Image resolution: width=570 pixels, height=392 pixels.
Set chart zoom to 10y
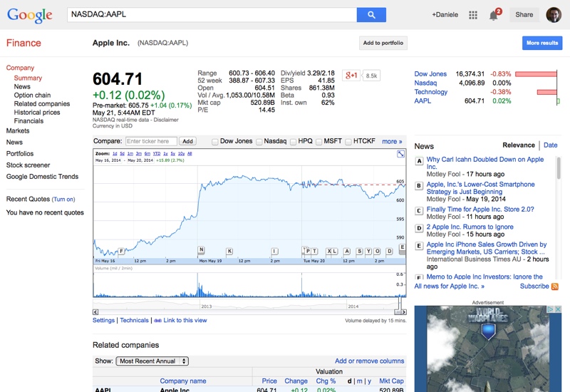click(x=182, y=153)
